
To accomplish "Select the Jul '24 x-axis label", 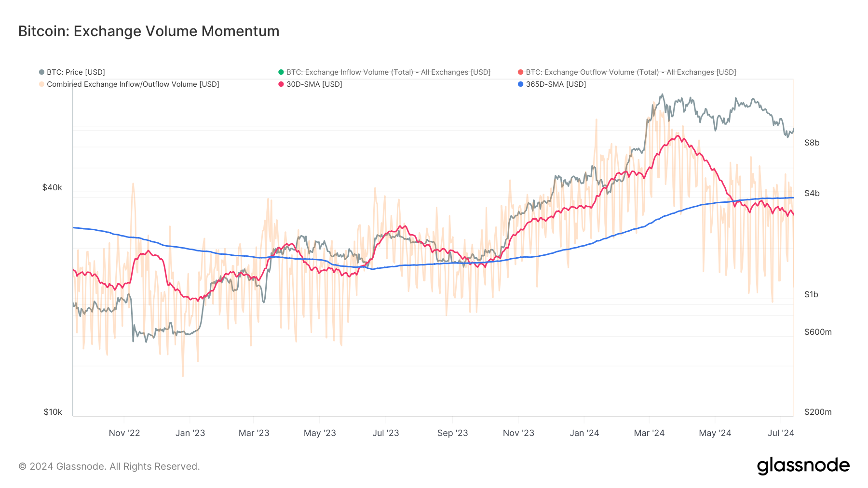I will pos(781,433).
